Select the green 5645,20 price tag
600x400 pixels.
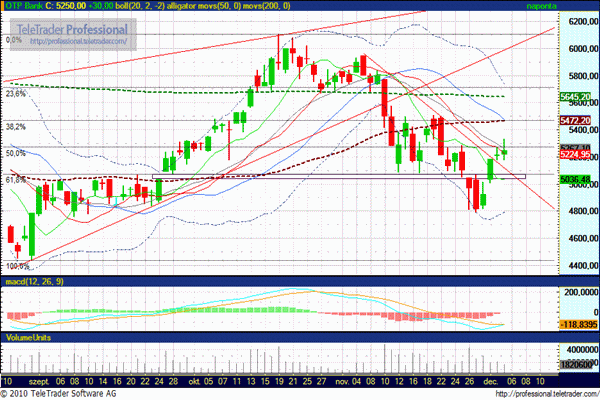575,97
